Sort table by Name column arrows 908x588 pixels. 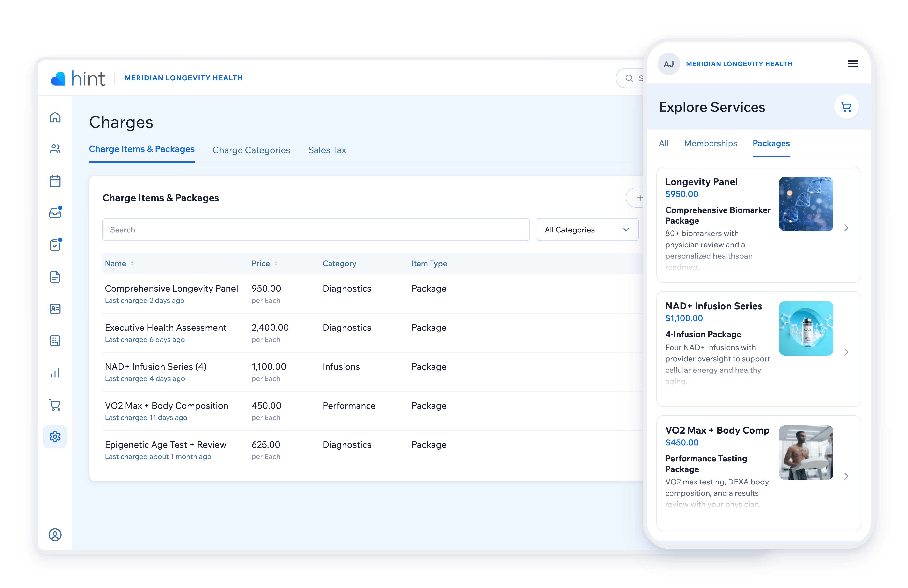[x=132, y=263]
